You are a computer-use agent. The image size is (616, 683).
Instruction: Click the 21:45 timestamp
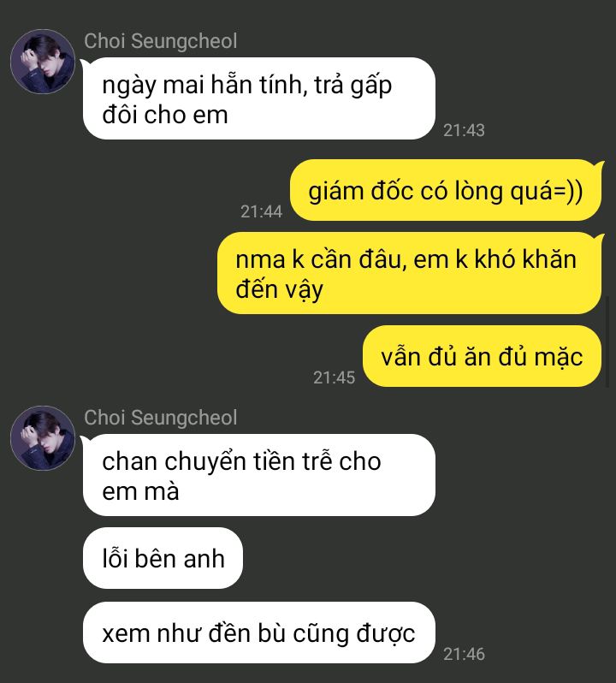point(334,377)
